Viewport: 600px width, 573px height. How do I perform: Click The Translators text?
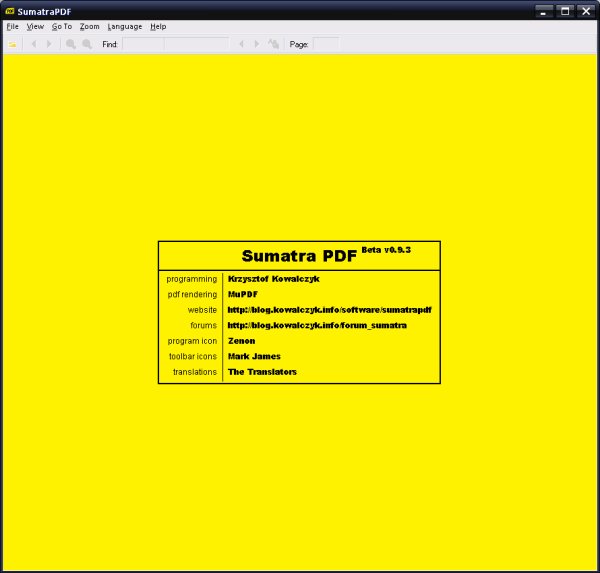(262, 372)
